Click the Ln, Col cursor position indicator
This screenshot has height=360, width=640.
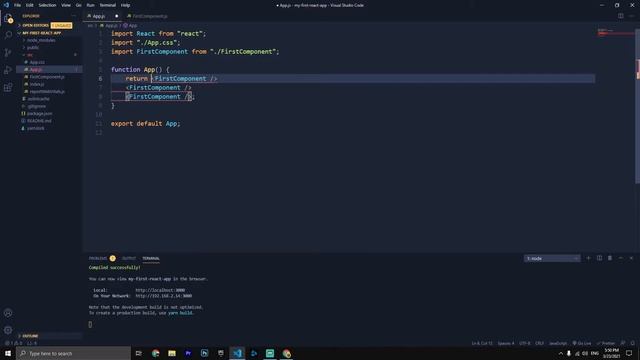click(x=482, y=343)
